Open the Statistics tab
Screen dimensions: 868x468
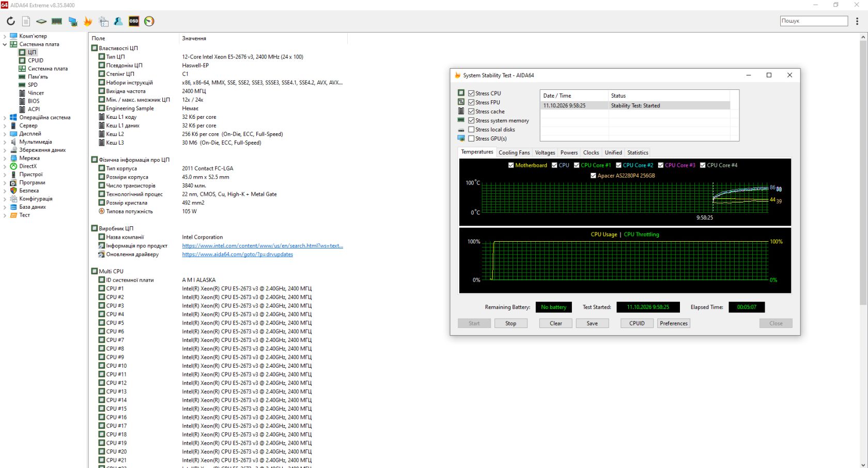click(638, 152)
